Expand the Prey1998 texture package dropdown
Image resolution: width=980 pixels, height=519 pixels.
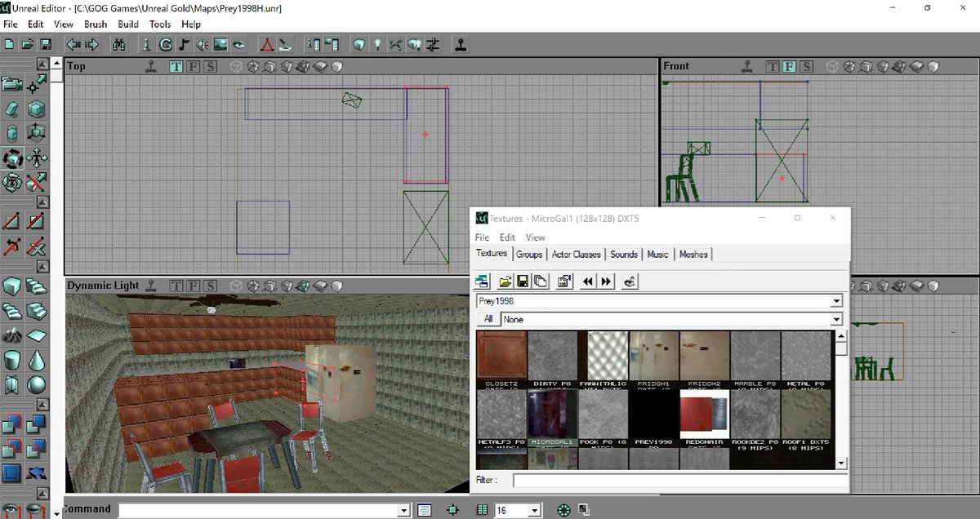[835, 301]
